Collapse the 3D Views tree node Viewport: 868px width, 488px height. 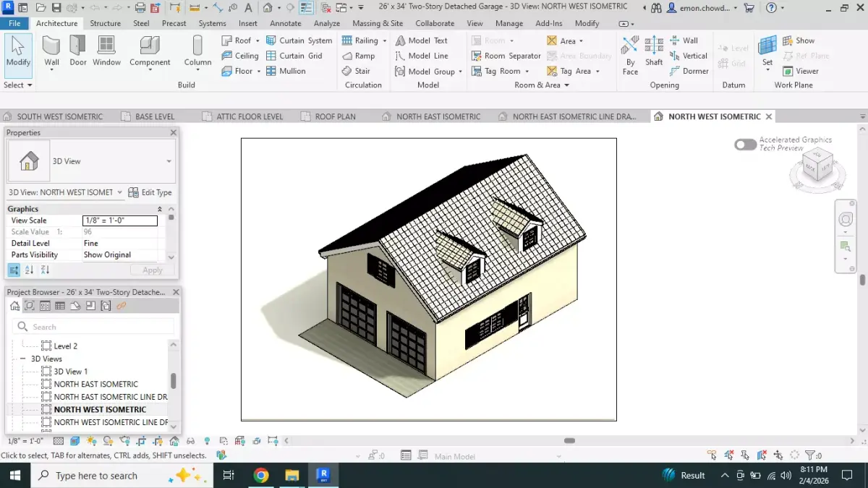pos(22,359)
